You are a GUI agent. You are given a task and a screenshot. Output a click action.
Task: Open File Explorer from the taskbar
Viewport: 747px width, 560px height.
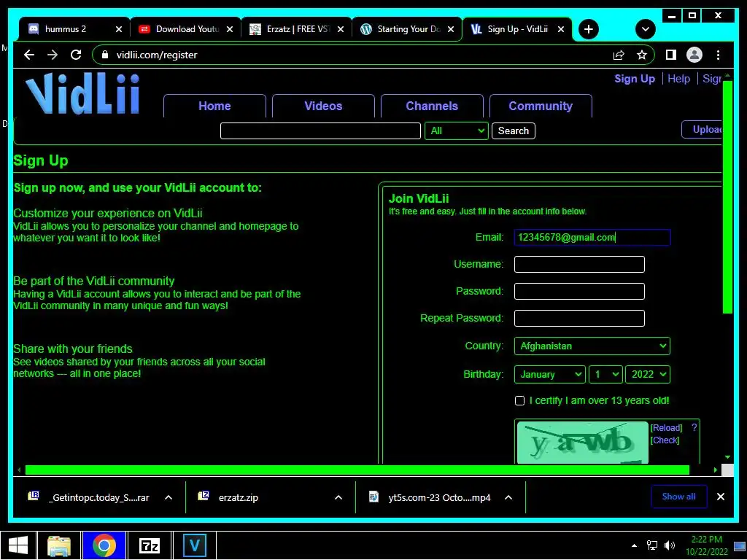click(59, 545)
